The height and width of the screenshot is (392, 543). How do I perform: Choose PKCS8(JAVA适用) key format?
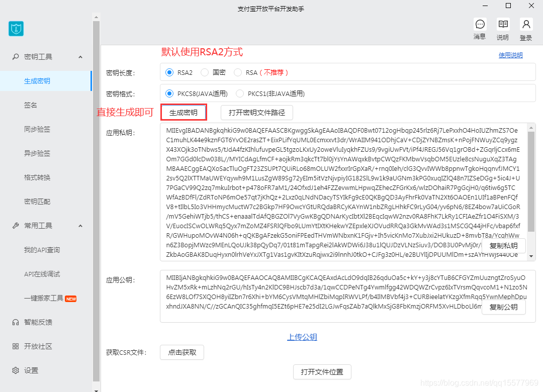169,93
